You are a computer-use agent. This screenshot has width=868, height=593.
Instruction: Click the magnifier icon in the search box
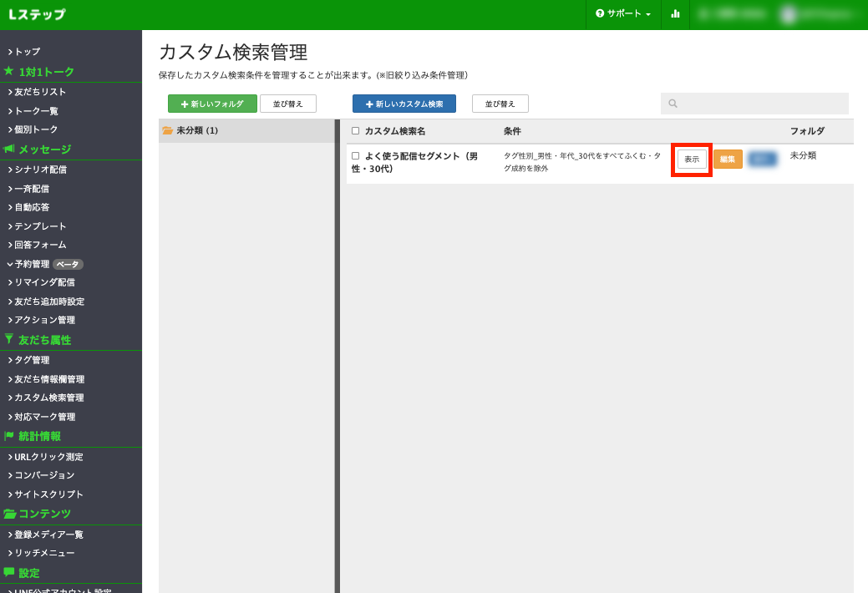(673, 103)
